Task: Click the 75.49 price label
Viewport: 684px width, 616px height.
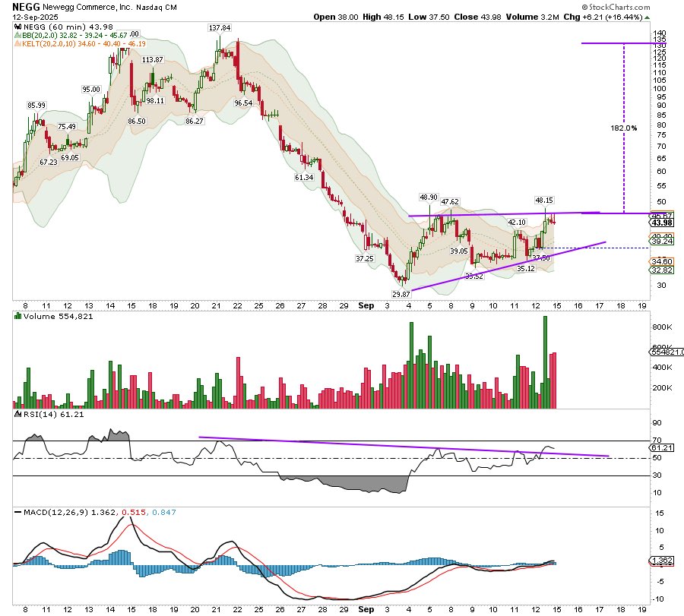Action: tap(67, 126)
